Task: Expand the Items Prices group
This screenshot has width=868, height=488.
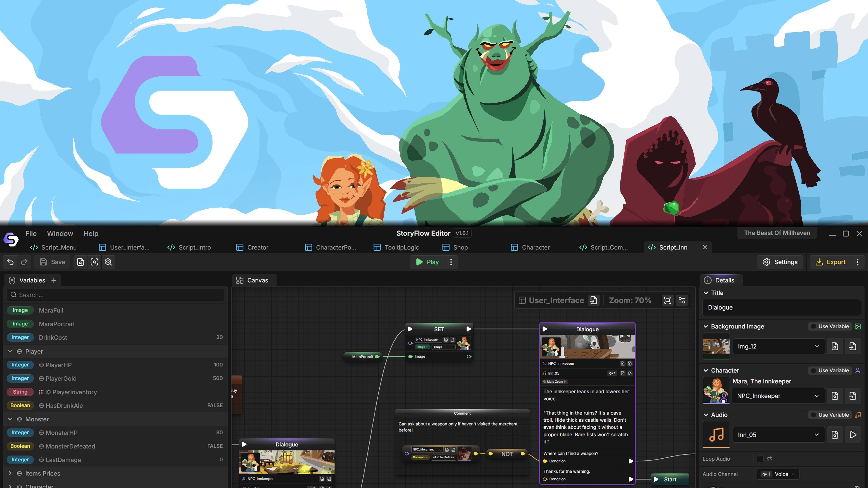Action: click(10, 473)
